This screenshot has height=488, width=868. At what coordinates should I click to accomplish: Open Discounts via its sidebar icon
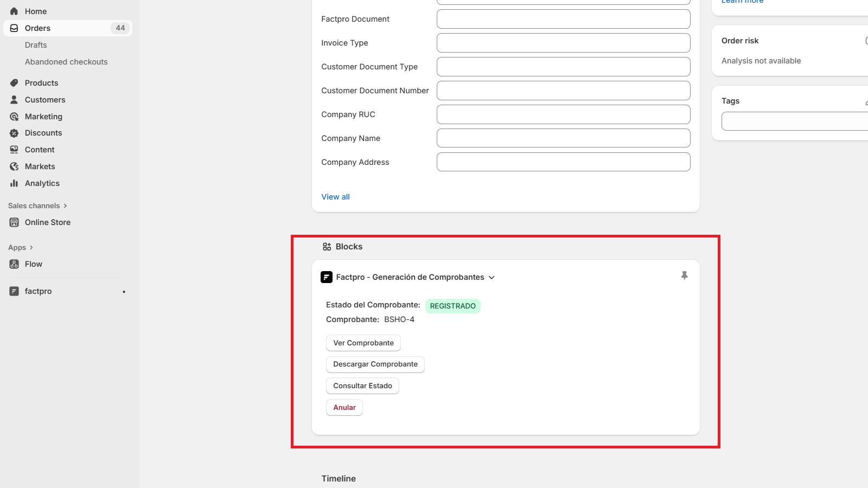[14, 133]
